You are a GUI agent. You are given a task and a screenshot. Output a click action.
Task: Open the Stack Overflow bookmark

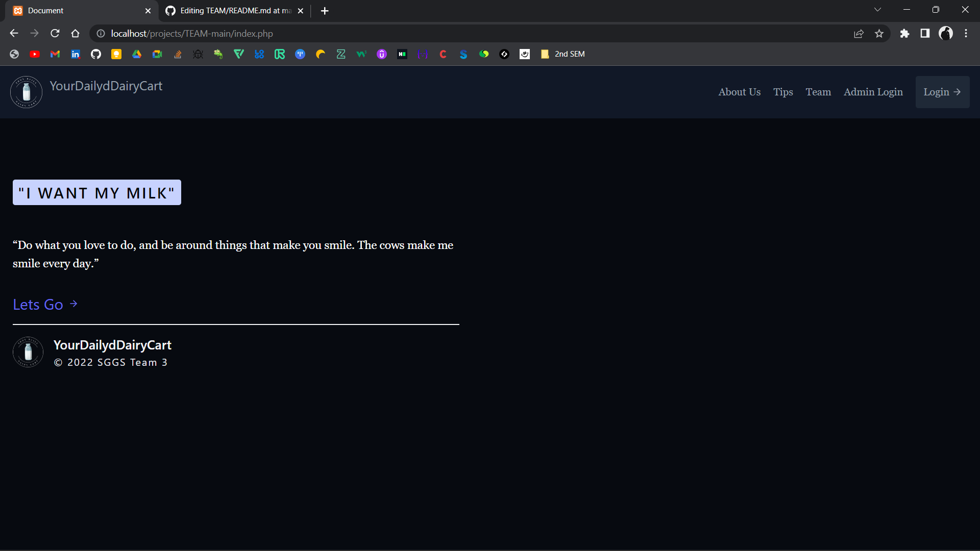pos(178,54)
